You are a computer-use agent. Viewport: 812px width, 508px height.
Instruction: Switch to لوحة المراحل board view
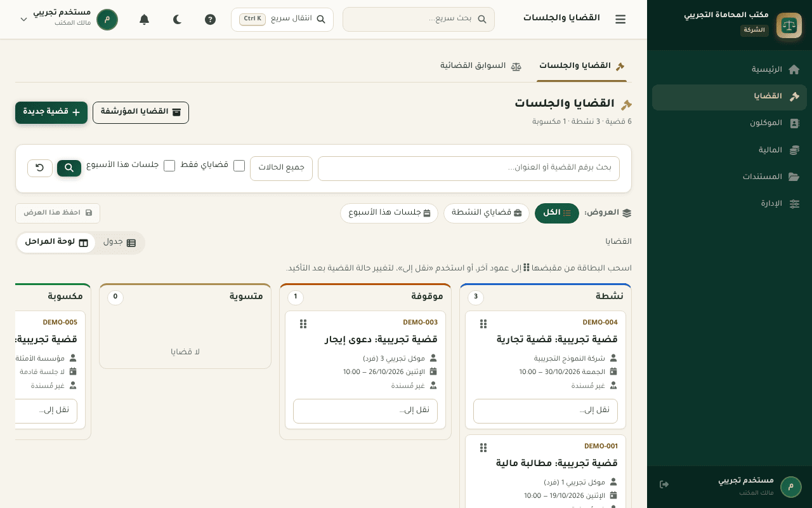56,243
